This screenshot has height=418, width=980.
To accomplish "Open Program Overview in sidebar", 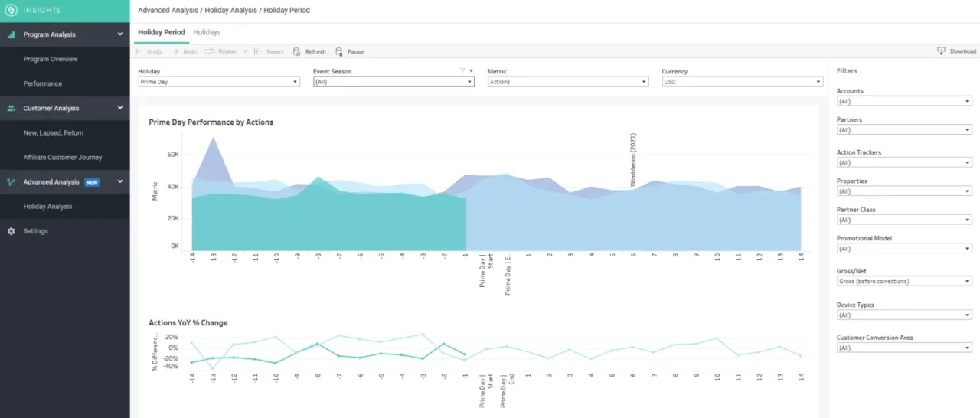I will [51, 59].
